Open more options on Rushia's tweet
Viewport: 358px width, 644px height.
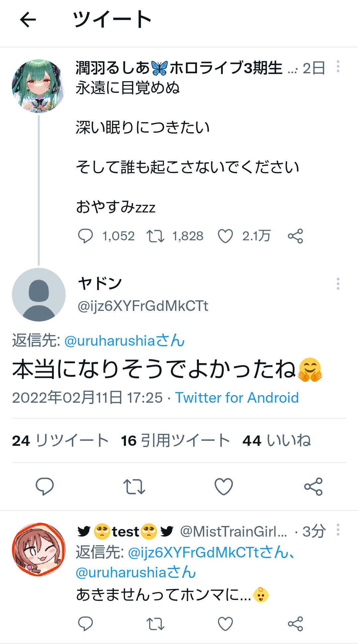pyautogui.click(x=338, y=67)
